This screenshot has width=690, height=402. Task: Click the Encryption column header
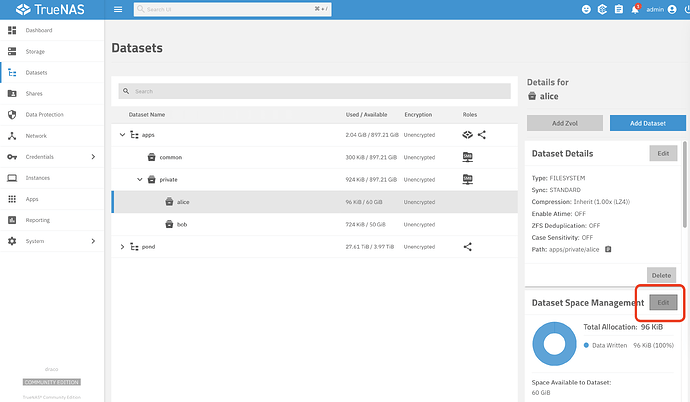(418, 114)
